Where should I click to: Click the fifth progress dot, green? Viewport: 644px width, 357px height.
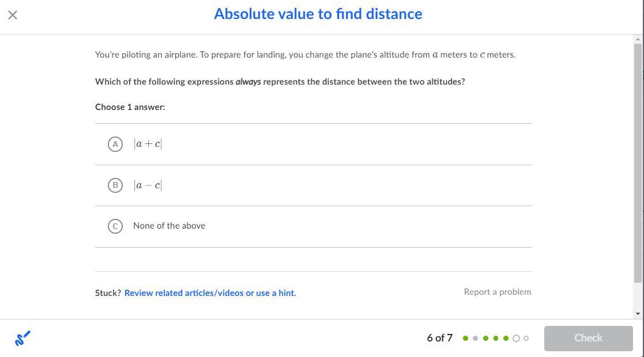point(506,339)
